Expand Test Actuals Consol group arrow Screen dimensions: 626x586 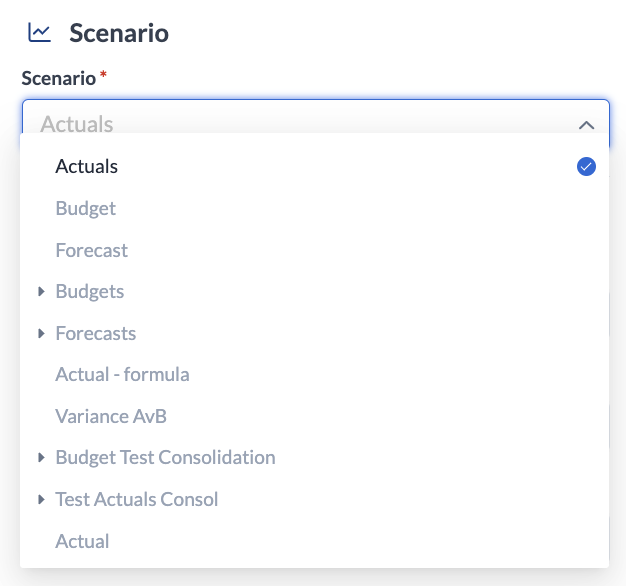coord(42,499)
